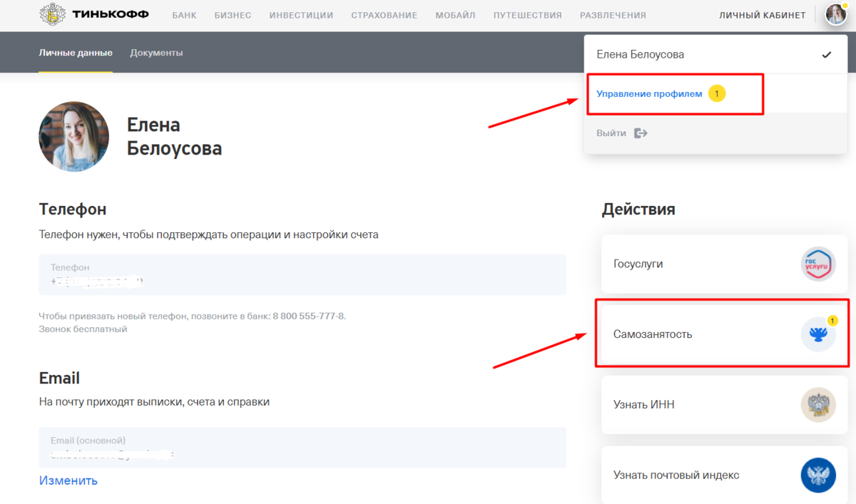Click the checkmark beside Елена Белоусова

click(827, 55)
